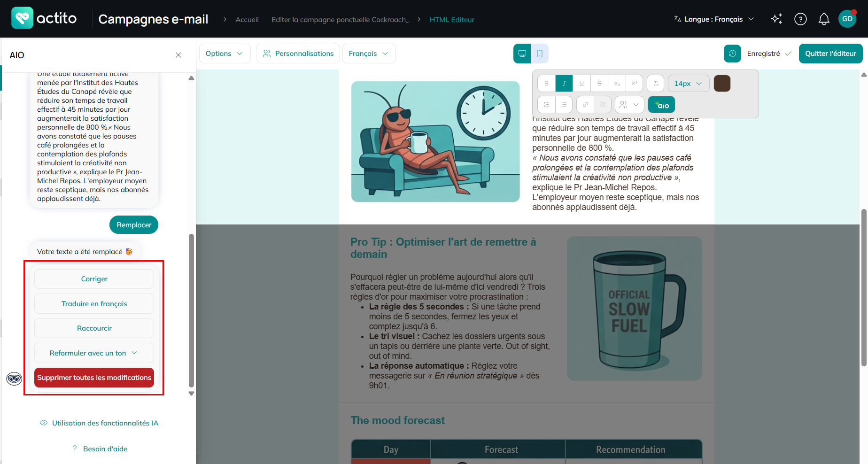Choose the Raccourcir option
Image resolution: width=868 pixels, height=464 pixels.
click(x=94, y=328)
